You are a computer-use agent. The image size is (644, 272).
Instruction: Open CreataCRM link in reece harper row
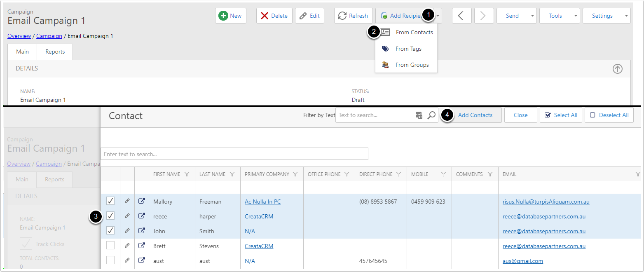pyautogui.click(x=259, y=216)
